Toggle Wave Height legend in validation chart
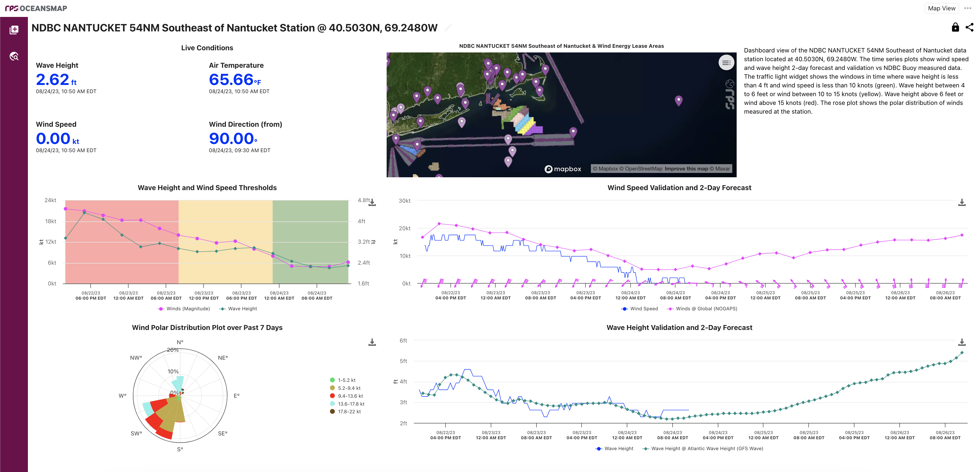980x472 pixels. coord(614,449)
